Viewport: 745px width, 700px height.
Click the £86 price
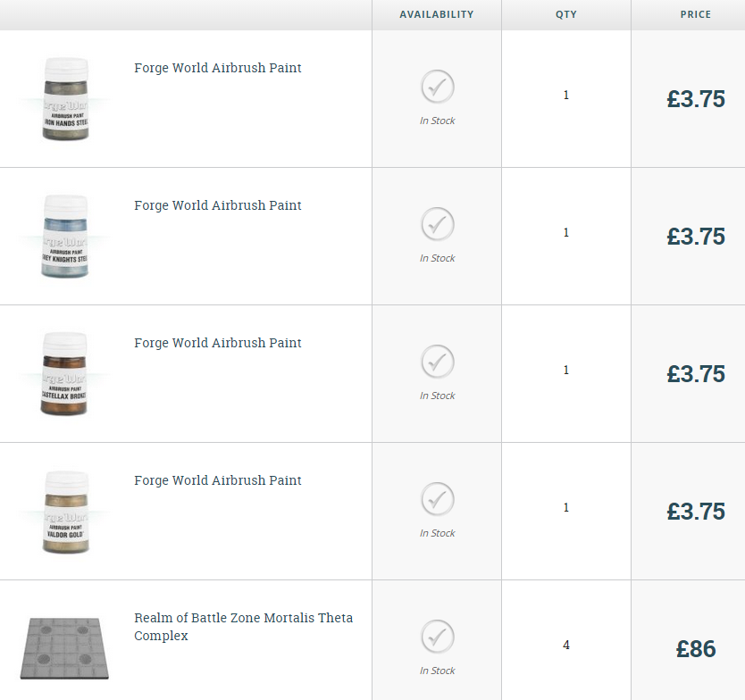point(696,649)
